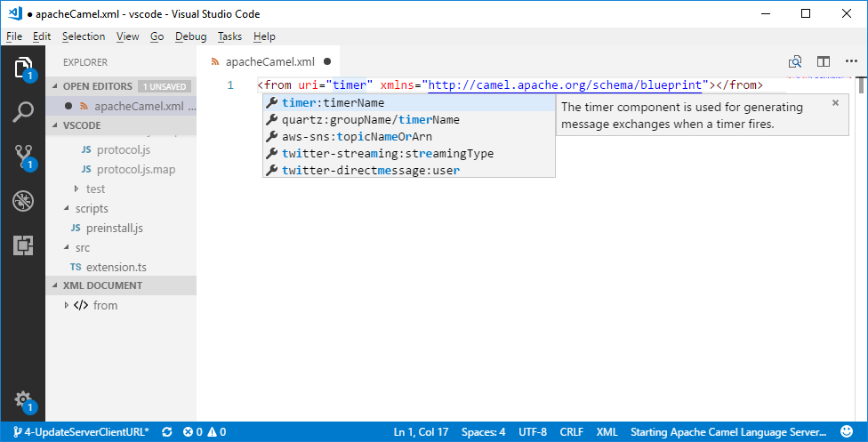Expand the test folder
This screenshot has width=868, height=442.
click(76, 189)
